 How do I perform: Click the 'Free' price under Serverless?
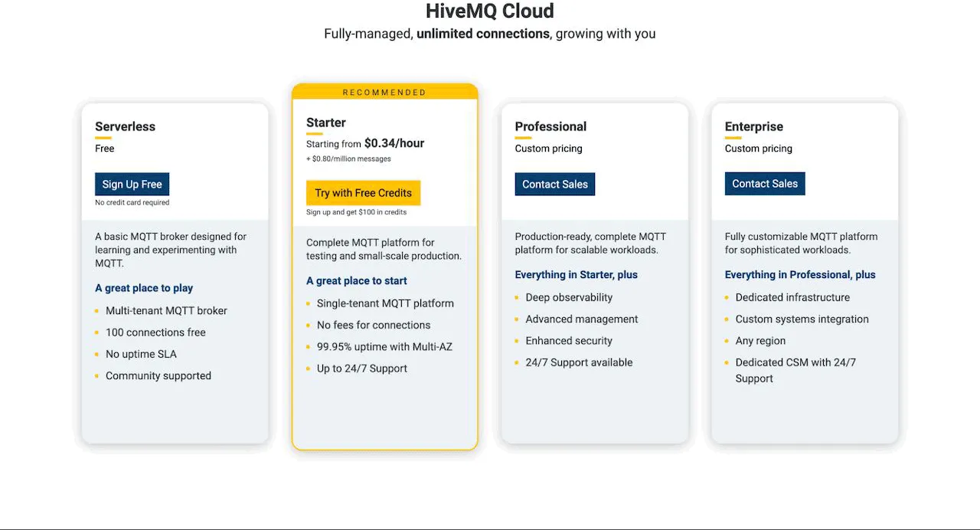105,149
